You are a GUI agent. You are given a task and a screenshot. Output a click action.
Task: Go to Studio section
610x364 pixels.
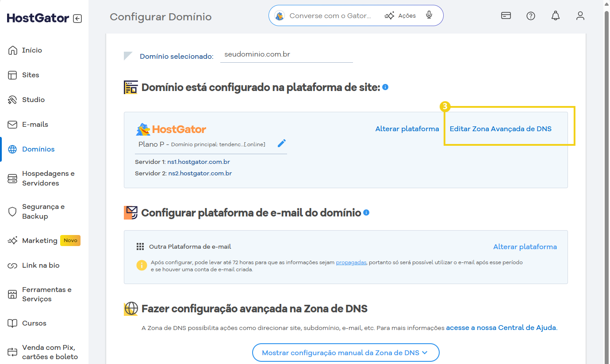[x=33, y=100]
